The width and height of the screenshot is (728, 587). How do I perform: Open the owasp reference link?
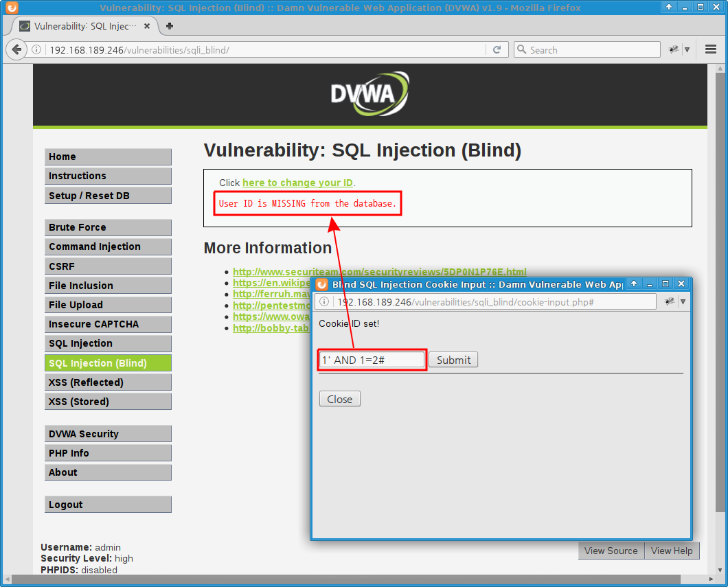(271, 316)
